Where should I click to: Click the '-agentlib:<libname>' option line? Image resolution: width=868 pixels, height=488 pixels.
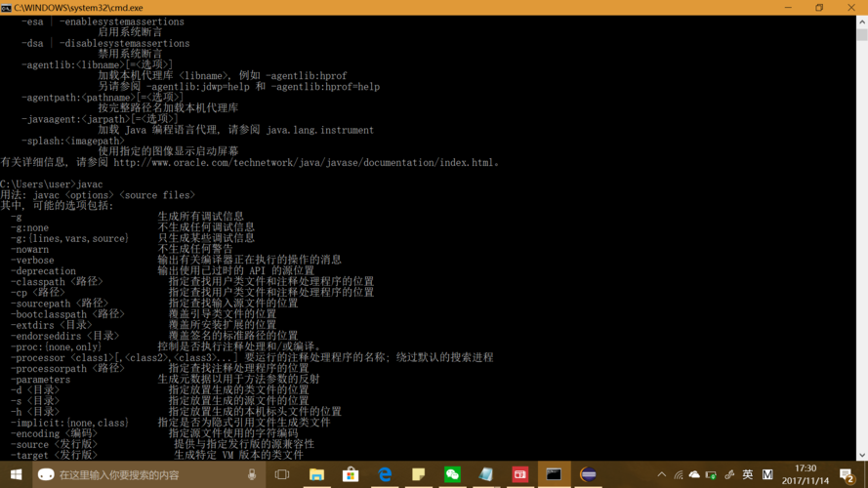click(98, 64)
